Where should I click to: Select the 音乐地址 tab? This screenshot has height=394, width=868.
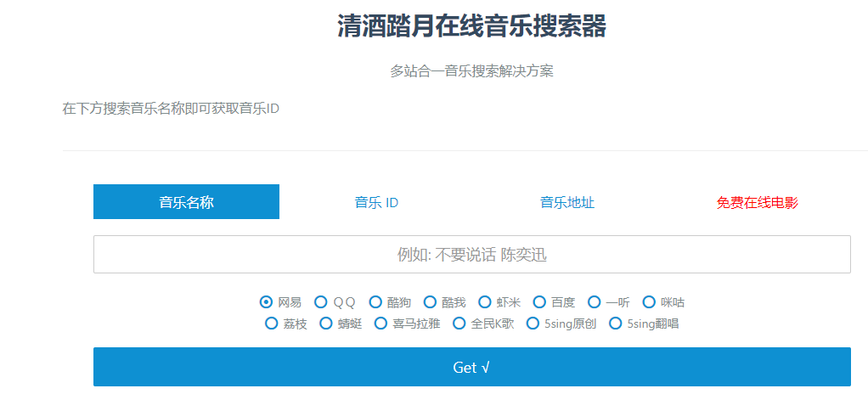tap(567, 202)
